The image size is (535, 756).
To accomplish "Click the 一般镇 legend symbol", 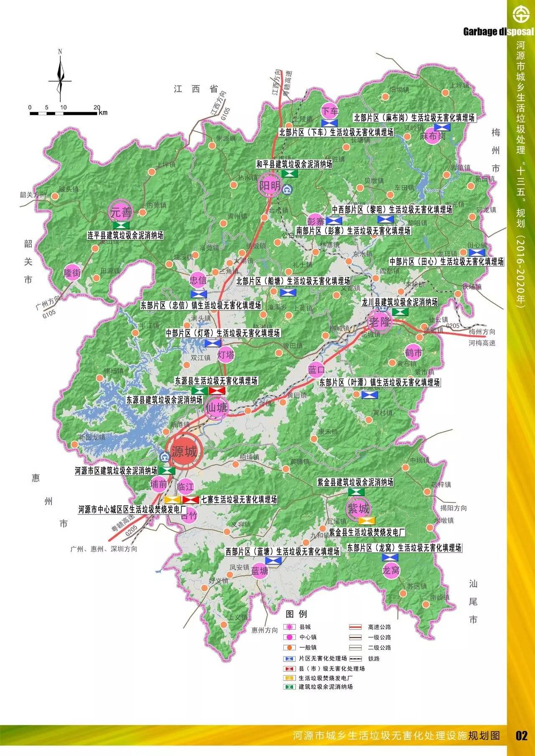I will coord(289,647).
